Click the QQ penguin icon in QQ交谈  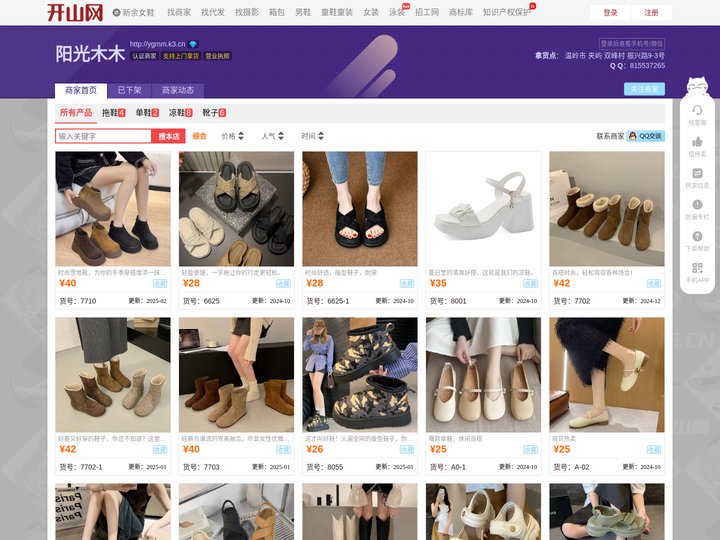coord(633,136)
